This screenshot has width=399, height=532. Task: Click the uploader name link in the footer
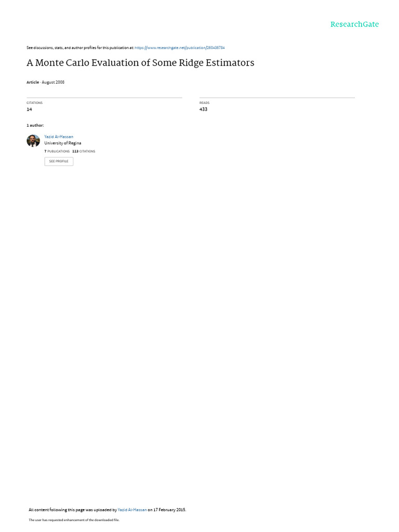coord(132,510)
